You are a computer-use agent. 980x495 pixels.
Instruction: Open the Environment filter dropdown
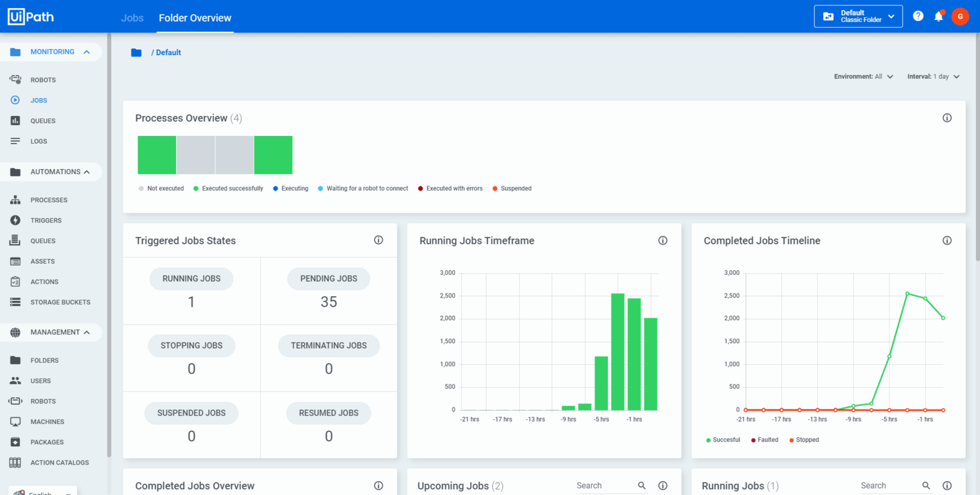[863, 76]
